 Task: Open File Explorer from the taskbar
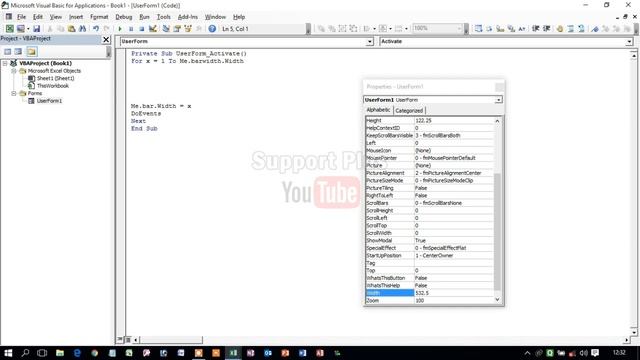(x=60, y=353)
